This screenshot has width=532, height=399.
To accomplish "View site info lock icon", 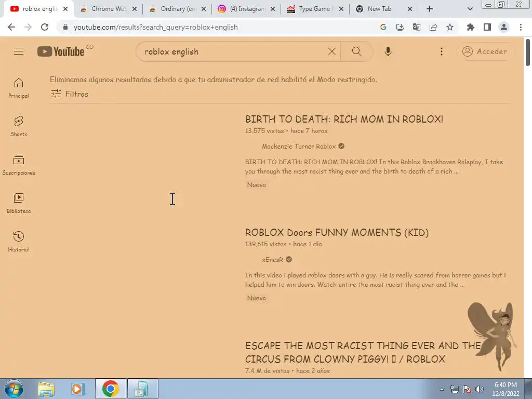I will point(65,27).
